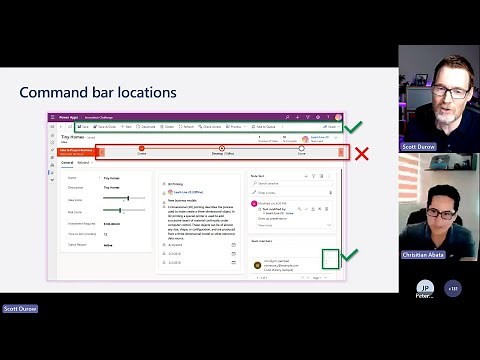Add a timeline record with plus icon
480x360 pixels.
[x=306, y=176]
